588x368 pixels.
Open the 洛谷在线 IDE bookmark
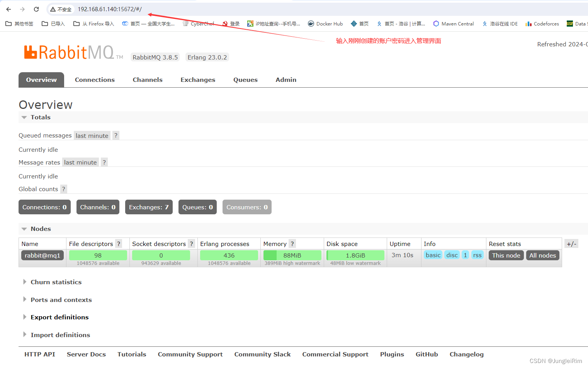point(500,24)
